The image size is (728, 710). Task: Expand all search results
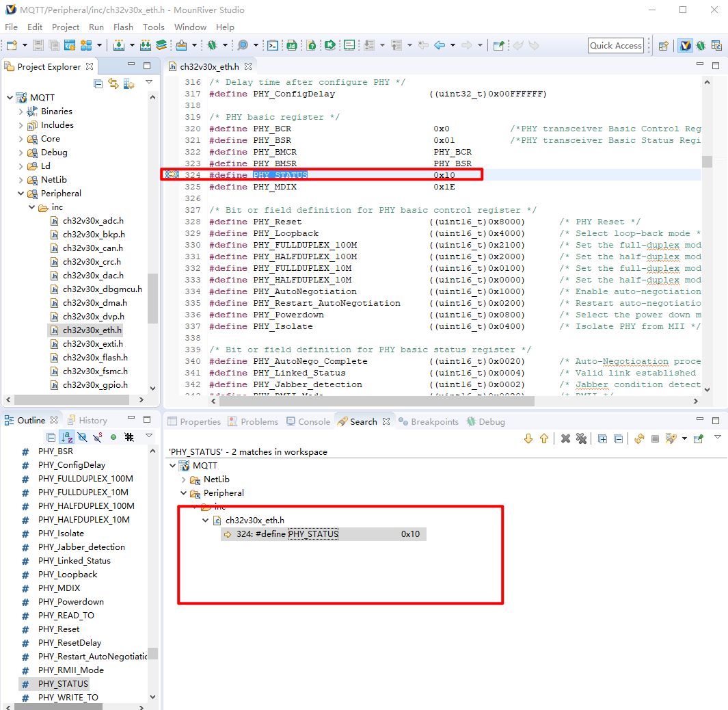602,438
